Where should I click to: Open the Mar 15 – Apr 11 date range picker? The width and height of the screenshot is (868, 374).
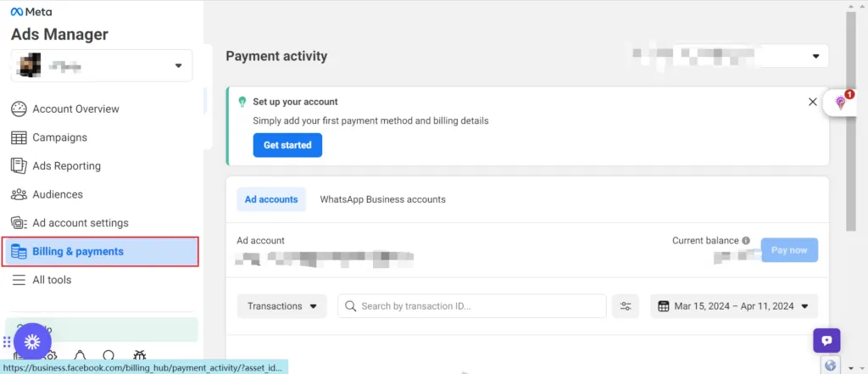734,306
